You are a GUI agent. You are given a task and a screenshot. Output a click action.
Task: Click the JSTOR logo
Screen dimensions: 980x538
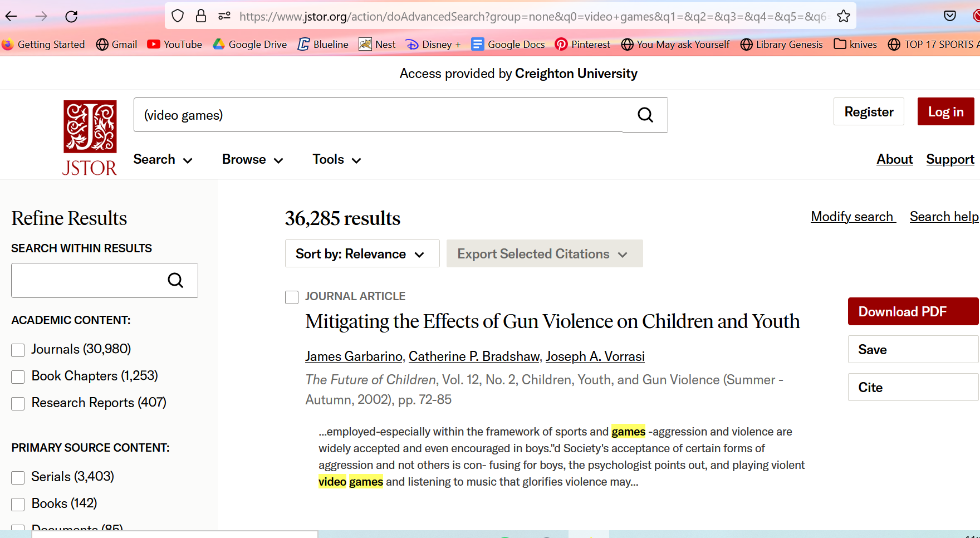[x=90, y=138]
